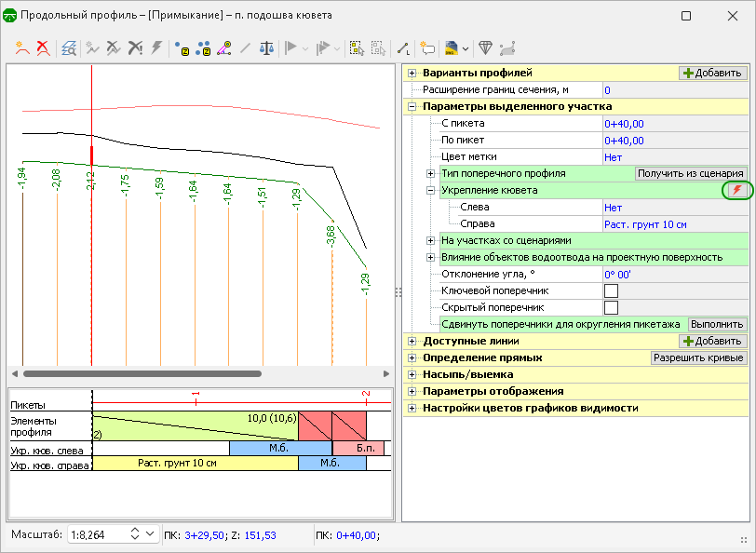Click the red lightning button for Укрепление кювета
Viewport: 756px width, 553px height.
[737, 190]
